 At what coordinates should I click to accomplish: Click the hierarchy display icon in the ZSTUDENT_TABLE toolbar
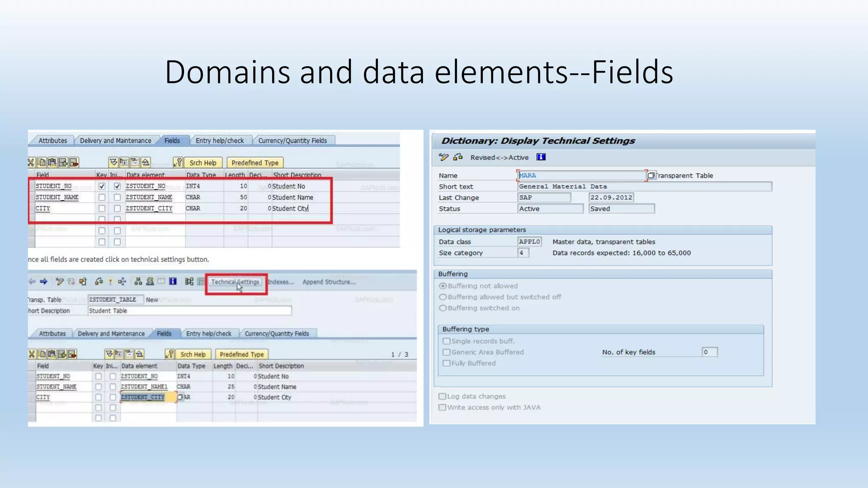point(138,281)
